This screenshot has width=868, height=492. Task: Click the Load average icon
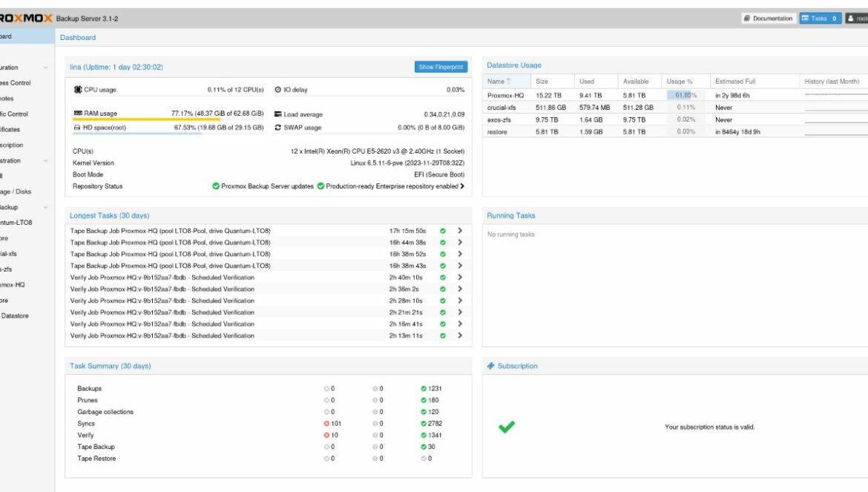tap(278, 114)
